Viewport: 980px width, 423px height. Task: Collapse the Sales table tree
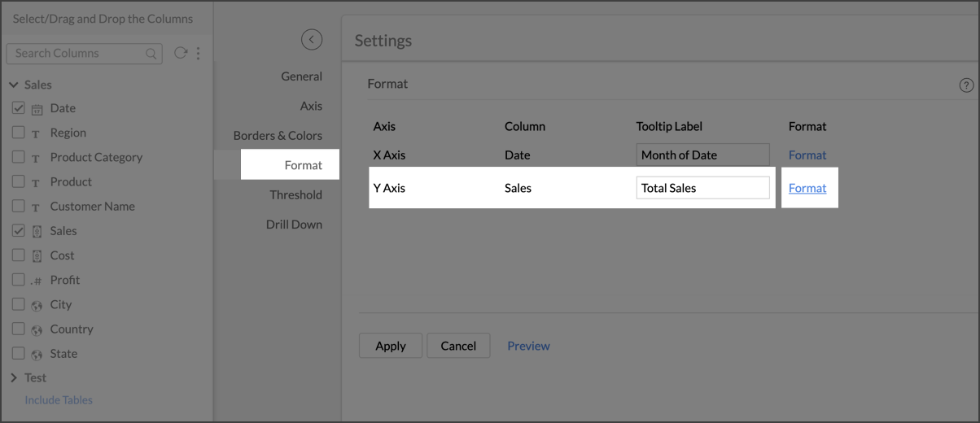[x=15, y=85]
